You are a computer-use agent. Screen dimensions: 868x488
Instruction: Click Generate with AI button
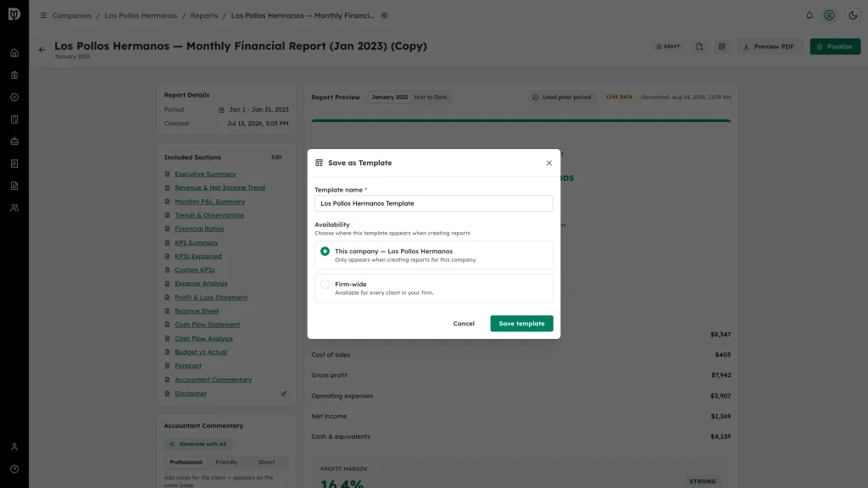(x=198, y=444)
